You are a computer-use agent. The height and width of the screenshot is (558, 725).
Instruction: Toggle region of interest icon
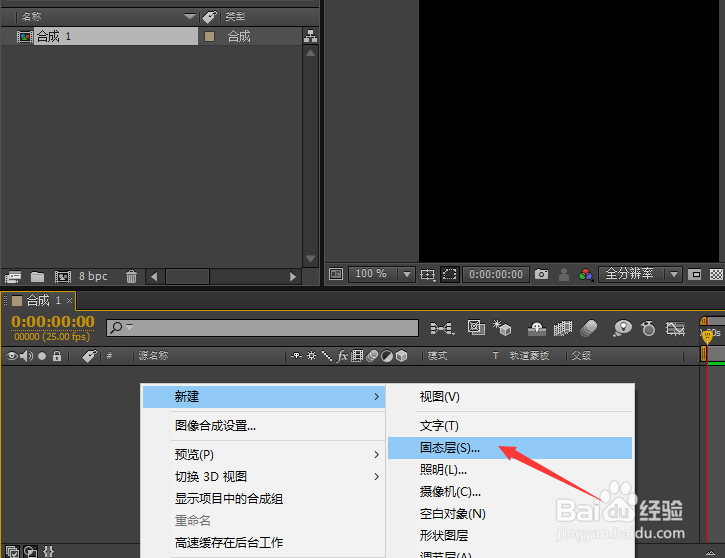[x=694, y=274]
